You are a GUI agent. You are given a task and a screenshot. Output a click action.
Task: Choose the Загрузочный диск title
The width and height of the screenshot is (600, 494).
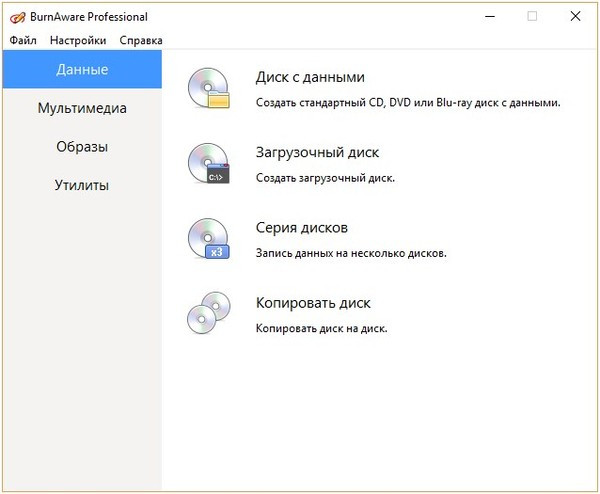pos(317,152)
